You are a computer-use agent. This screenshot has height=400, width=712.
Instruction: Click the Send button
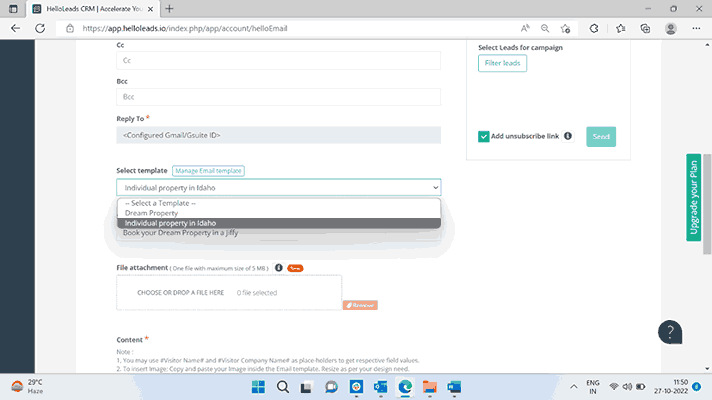coord(601,137)
